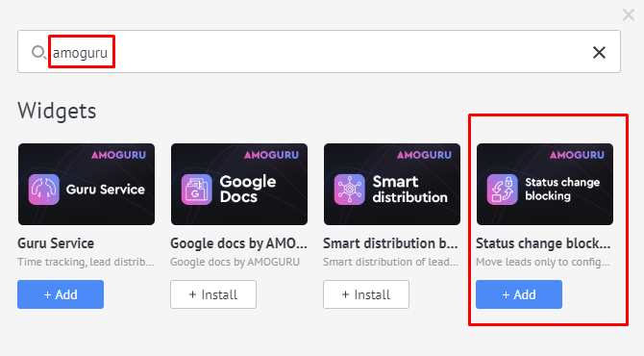Select the 'Smart distribution b...' title

click(x=390, y=243)
